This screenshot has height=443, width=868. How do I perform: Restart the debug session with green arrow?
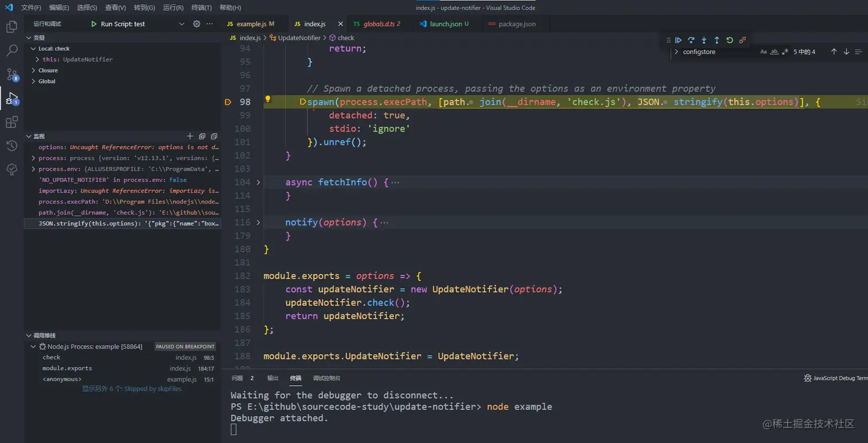(x=730, y=40)
